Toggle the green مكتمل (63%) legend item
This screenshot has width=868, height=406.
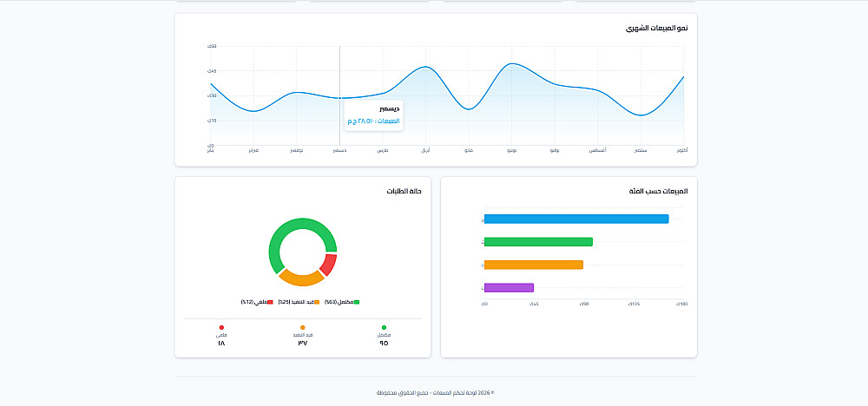(x=342, y=302)
